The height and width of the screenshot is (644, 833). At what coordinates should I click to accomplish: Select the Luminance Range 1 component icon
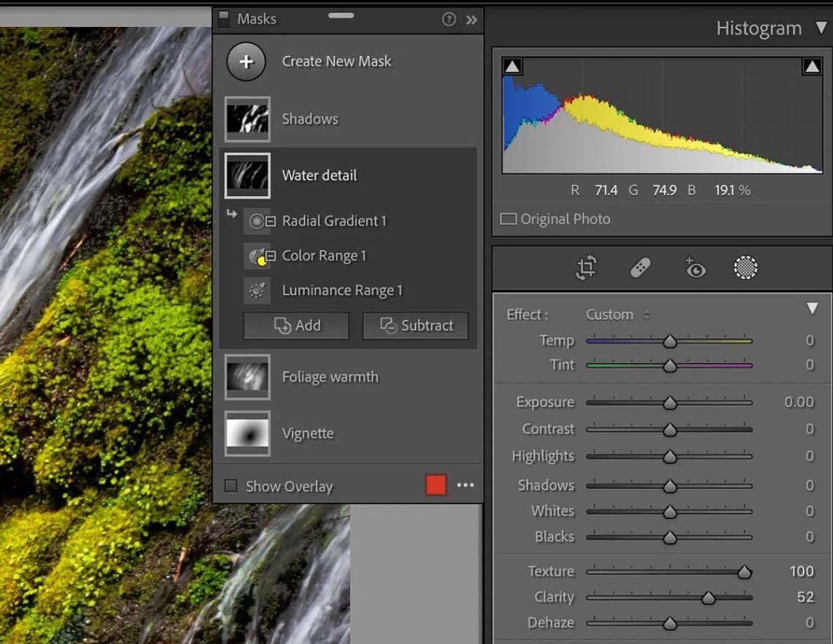click(257, 290)
